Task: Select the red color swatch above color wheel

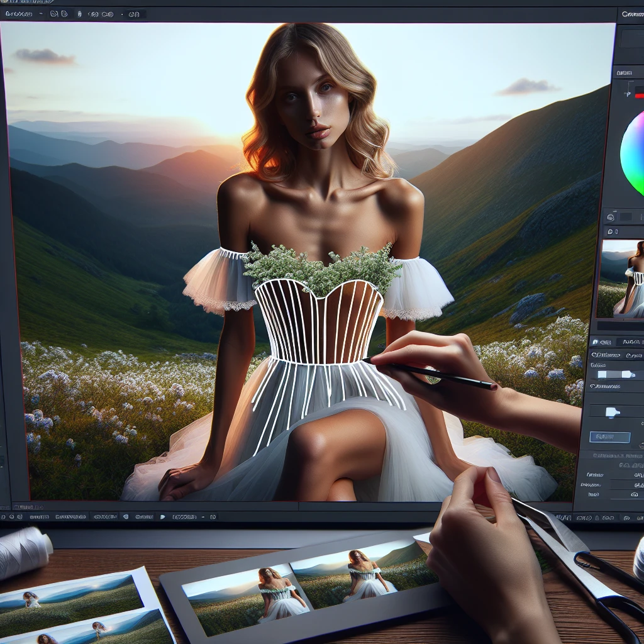Action: click(640, 95)
